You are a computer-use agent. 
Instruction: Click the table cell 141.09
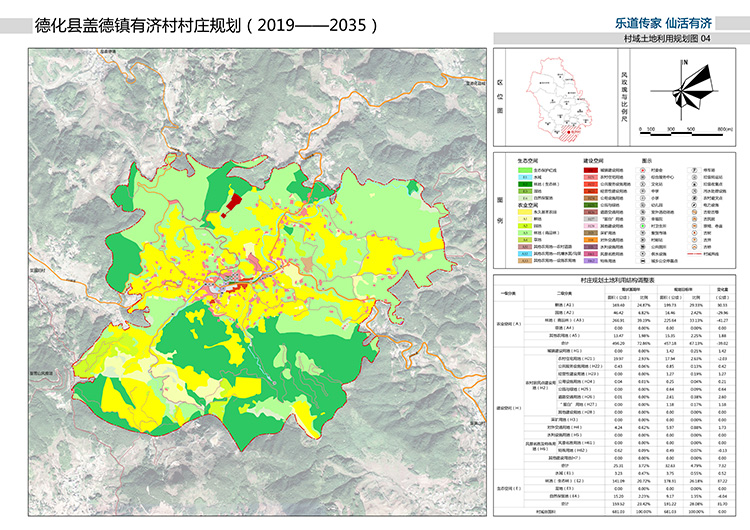tap(618, 481)
